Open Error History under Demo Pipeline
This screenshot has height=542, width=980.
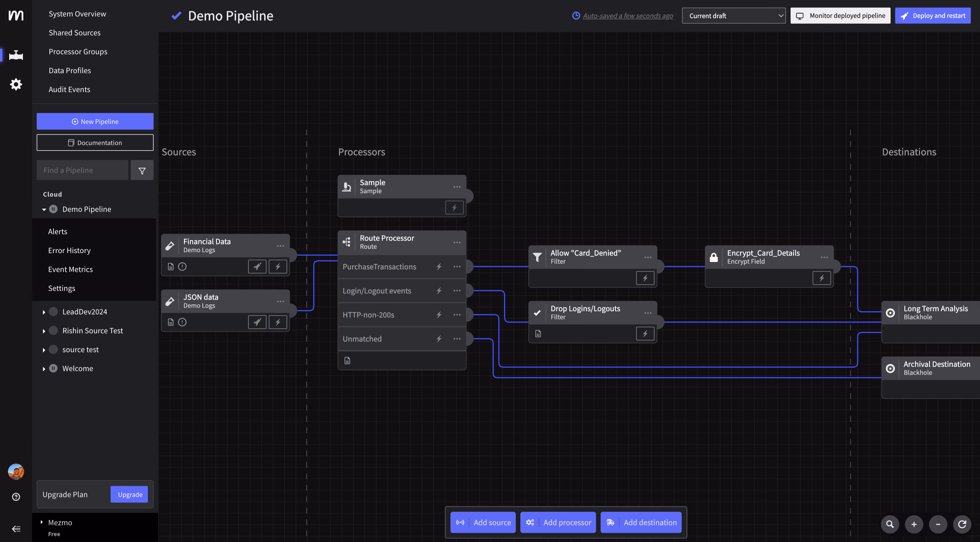pos(69,250)
